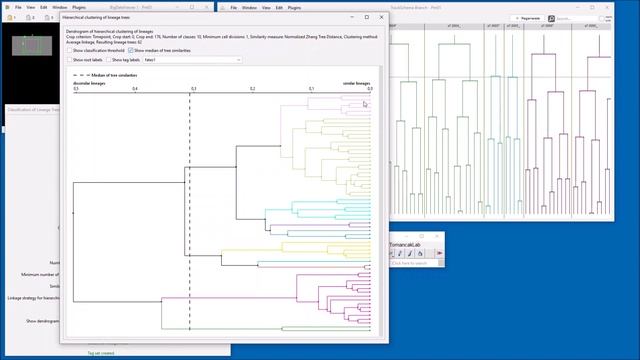Minimize the Hierarchical clustering dialog
Viewport: 640px width, 360px height.
point(352,17)
